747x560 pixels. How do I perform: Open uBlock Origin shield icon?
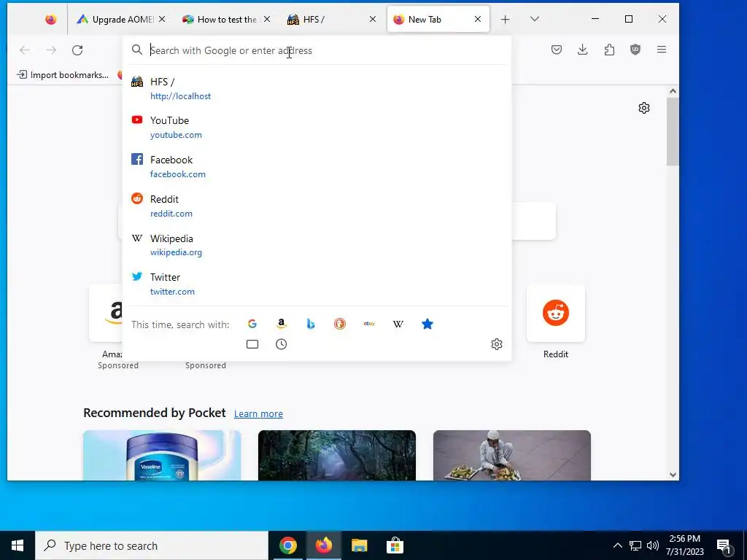[635, 50]
